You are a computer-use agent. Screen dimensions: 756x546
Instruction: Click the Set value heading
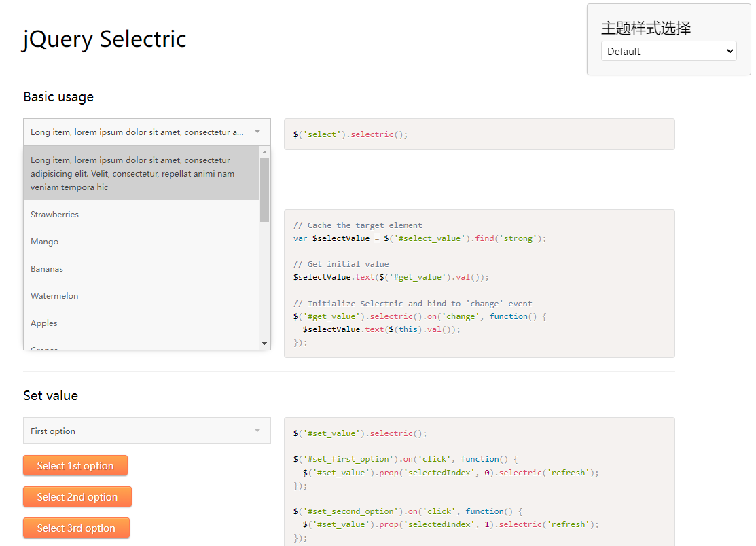51,396
